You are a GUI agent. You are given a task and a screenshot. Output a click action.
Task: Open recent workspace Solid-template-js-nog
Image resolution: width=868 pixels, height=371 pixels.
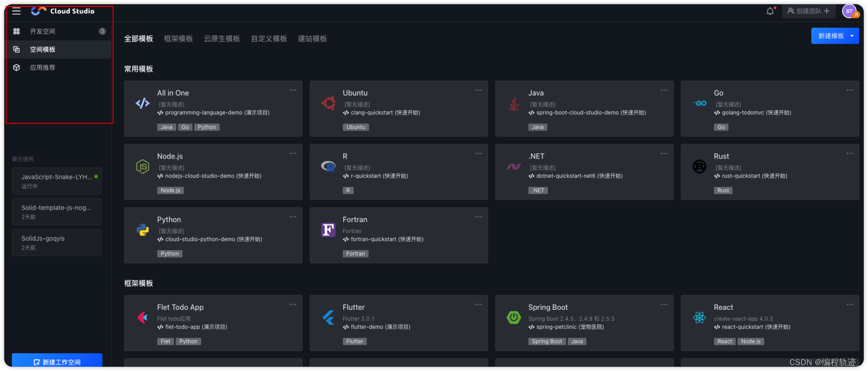coord(57,212)
